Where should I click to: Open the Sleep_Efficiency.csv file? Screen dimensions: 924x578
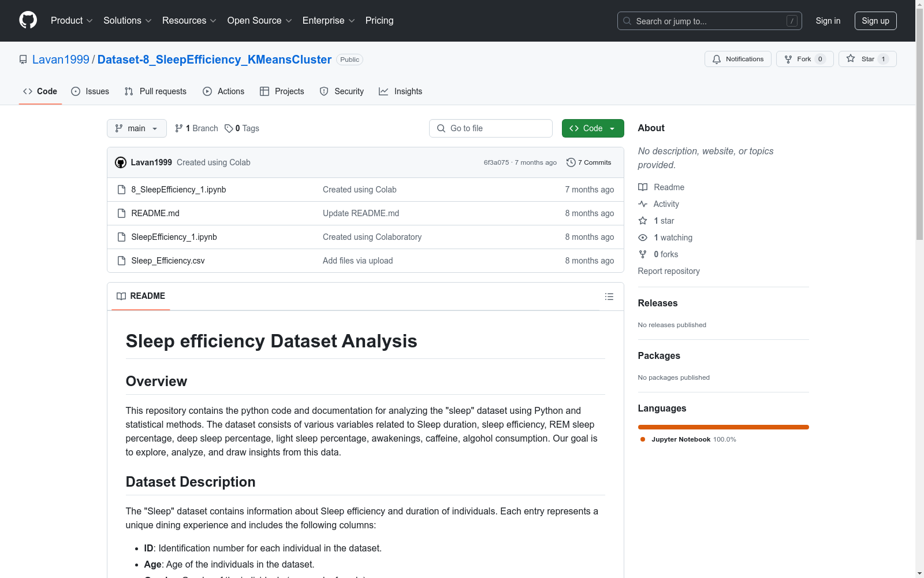[167, 261]
